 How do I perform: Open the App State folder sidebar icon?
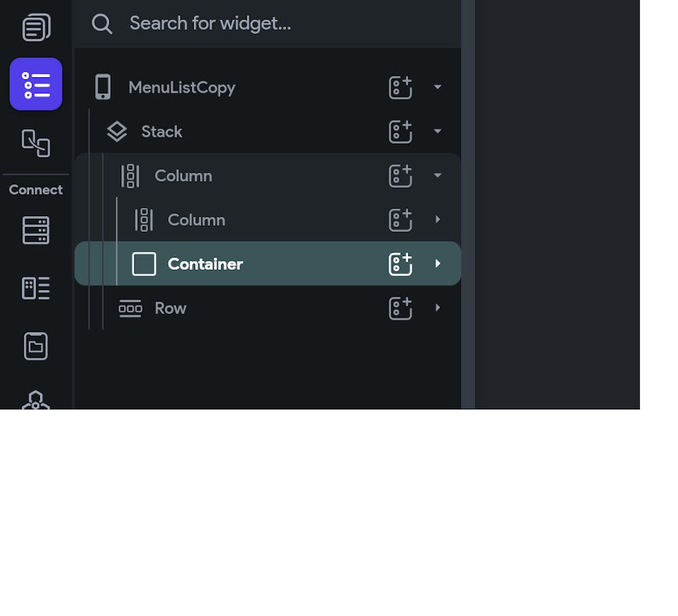(x=36, y=346)
